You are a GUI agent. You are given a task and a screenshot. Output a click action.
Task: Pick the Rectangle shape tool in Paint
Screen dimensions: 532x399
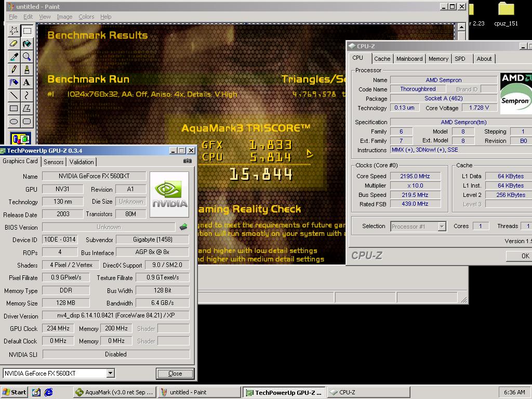click(x=14, y=108)
